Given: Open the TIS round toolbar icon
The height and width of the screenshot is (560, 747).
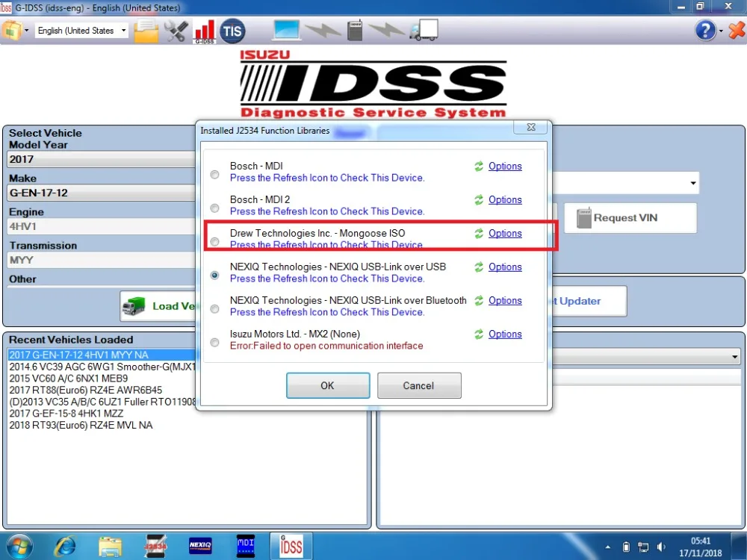Looking at the screenshot, I should [x=232, y=31].
